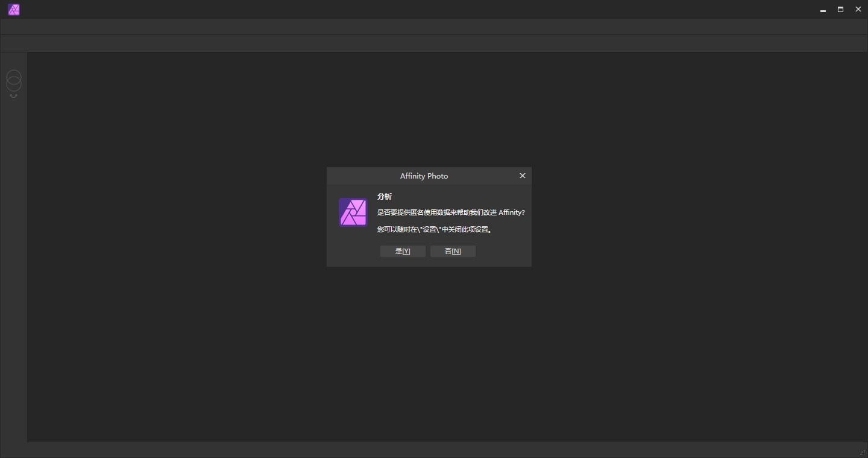Click the question '是否要提供匿名使用数据来帮助我们改进 Affinity?'

(x=451, y=212)
